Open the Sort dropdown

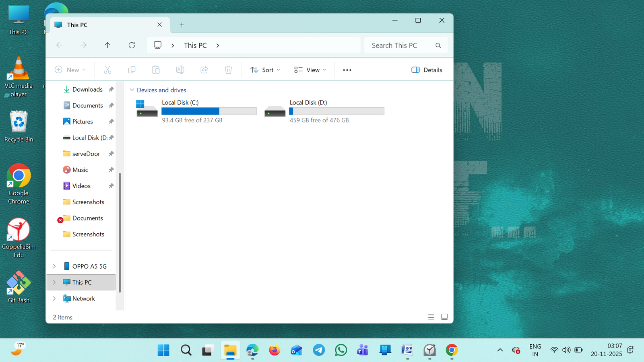coord(265,70)
